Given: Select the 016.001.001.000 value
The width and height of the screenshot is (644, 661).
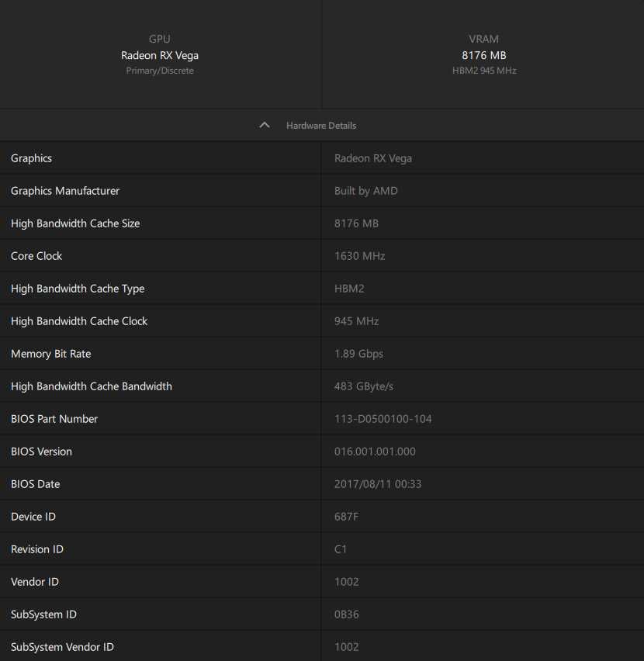Looking at the screenshot, I should (375, 452).
